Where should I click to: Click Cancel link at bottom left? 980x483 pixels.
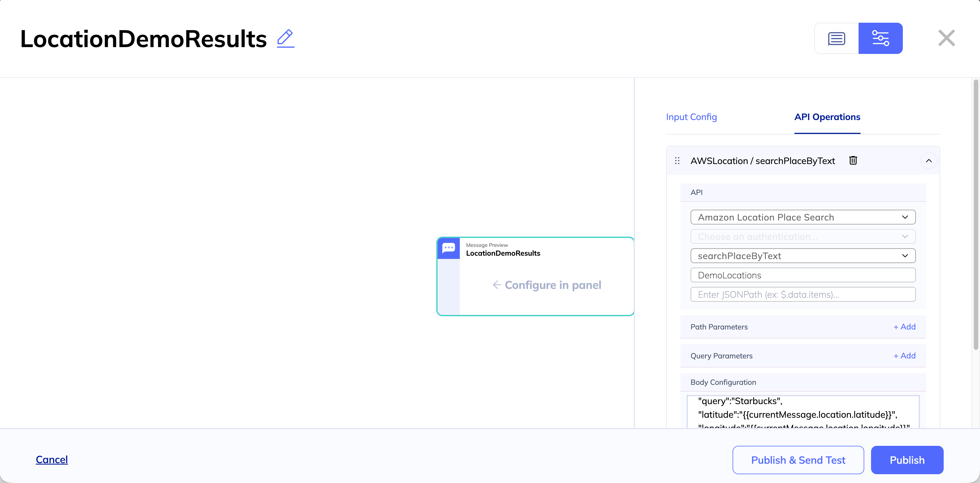click(52, 460)
